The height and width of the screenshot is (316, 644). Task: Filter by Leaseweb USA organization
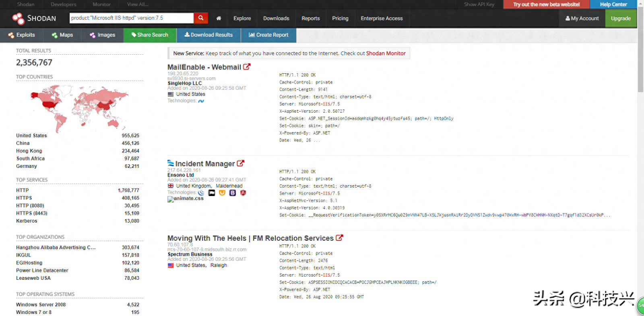tap(33, 278)
